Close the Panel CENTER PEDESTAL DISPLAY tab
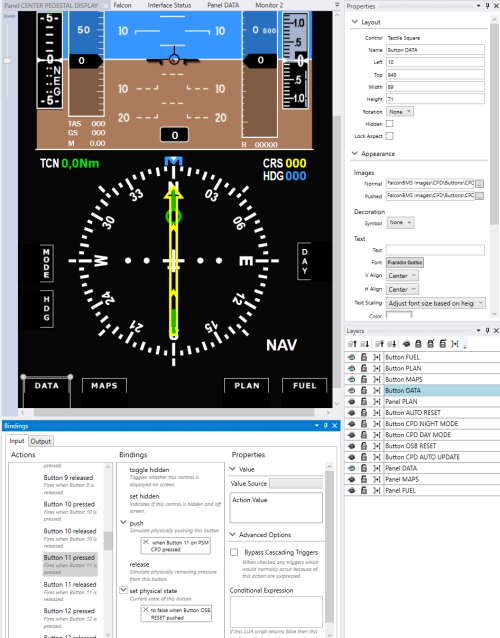The width and height of the screenshot is (500, 638). 105,6
